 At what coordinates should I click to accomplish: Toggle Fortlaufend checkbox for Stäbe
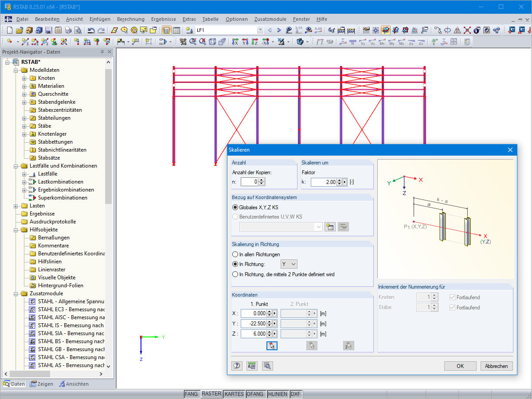click(x=452, y=307)
